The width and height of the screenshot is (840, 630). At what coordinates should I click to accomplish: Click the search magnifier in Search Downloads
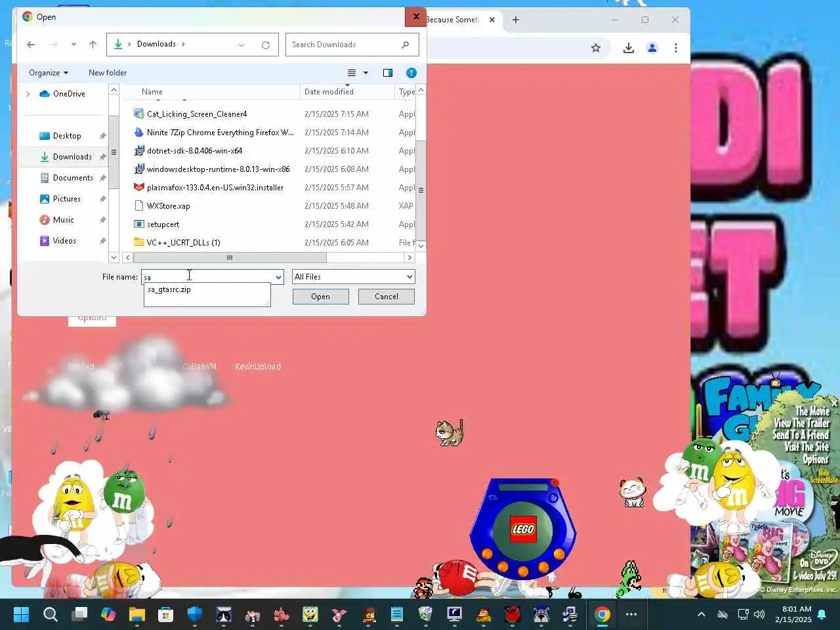[x=405, y=45]
